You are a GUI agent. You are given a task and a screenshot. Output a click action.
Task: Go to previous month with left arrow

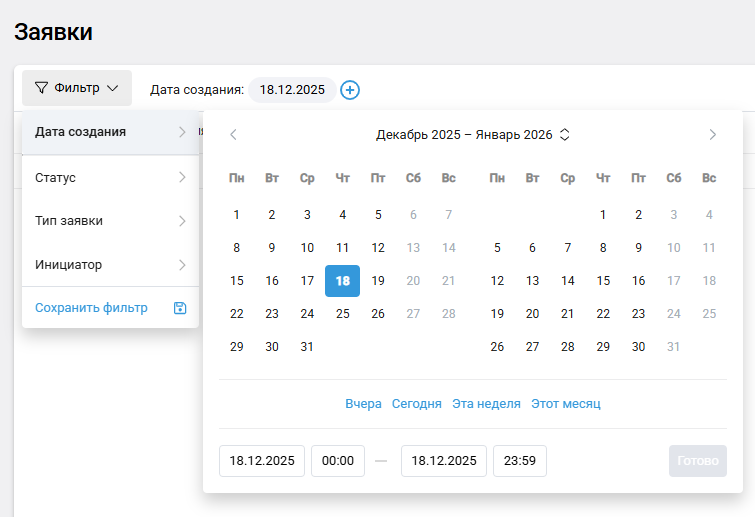[233, 135]
